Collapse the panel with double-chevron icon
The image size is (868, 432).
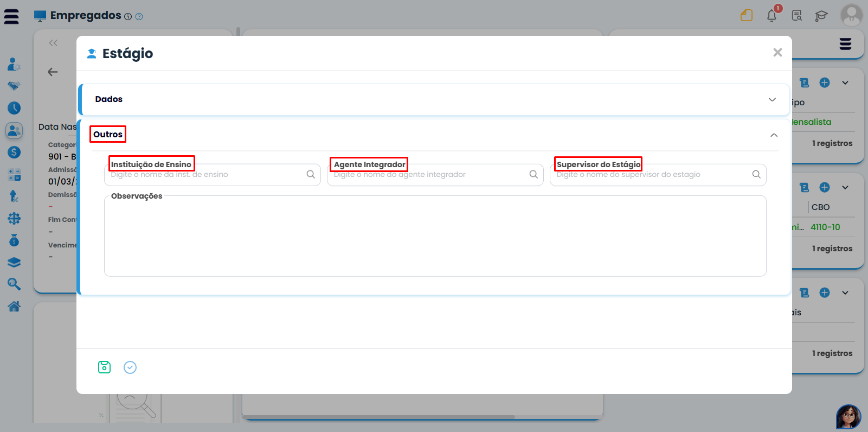click(x=53, y=43)
